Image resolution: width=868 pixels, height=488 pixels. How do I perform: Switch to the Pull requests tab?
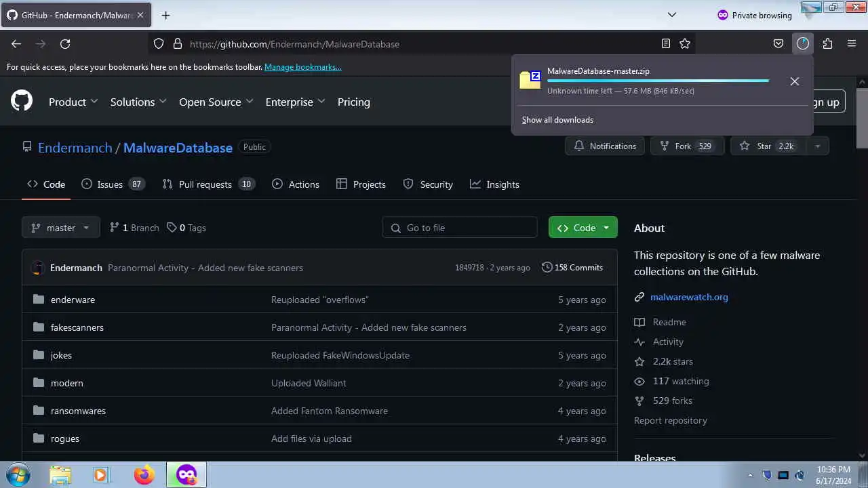[209, 184]
